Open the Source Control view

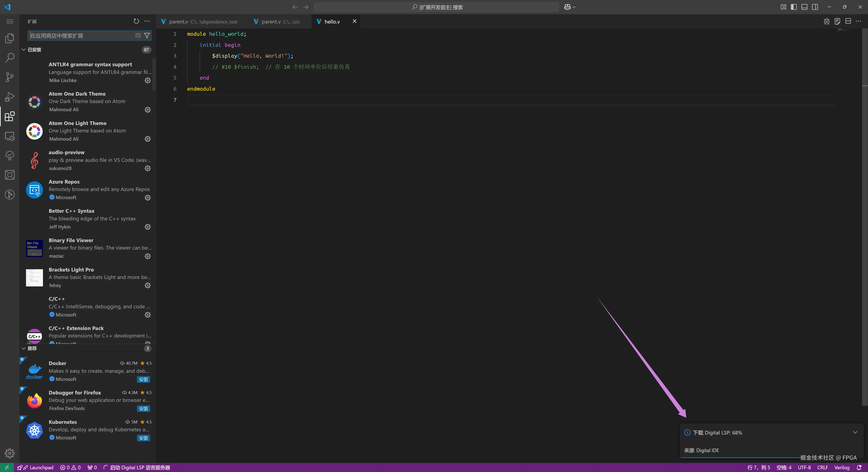tap(10, 77)
